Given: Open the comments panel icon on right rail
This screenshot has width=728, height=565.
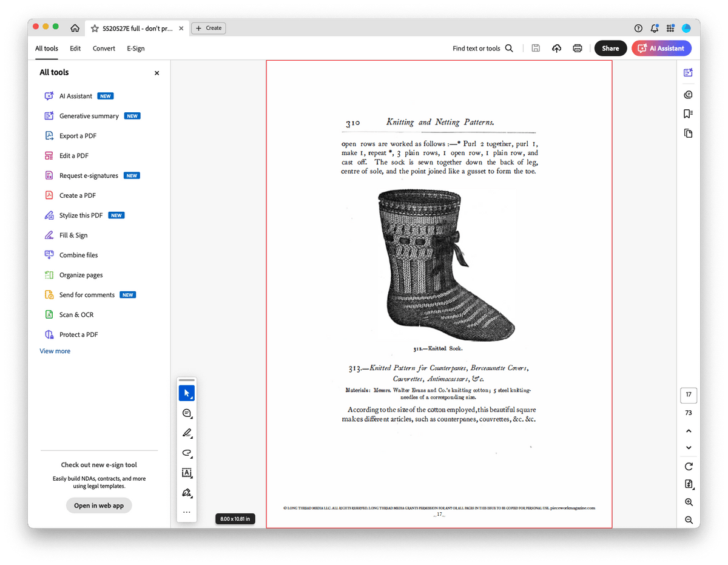Looking at the screenshot, I should click(688, 95).
